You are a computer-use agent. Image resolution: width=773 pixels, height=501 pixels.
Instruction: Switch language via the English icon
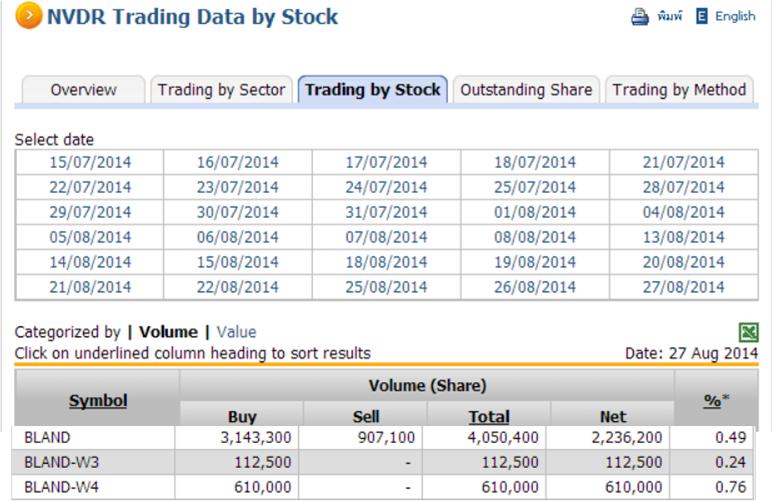coord(702,17)
